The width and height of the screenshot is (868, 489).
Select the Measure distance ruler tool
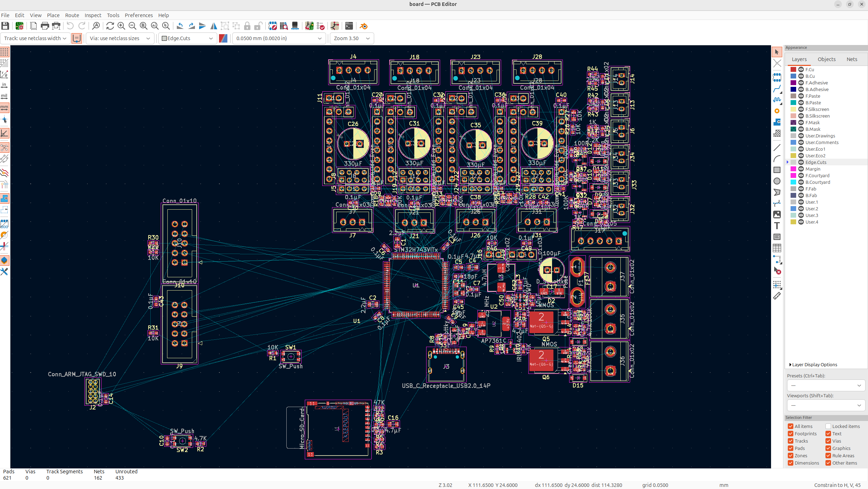pos(777,296)
